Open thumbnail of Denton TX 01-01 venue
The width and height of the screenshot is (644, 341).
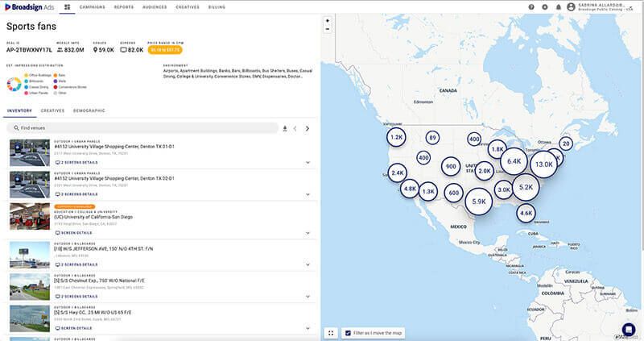(x=30, y=152)
